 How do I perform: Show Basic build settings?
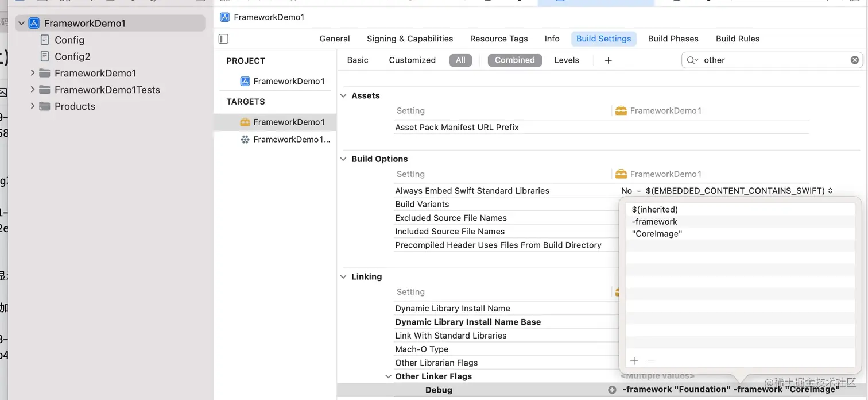tap(358, 60)
